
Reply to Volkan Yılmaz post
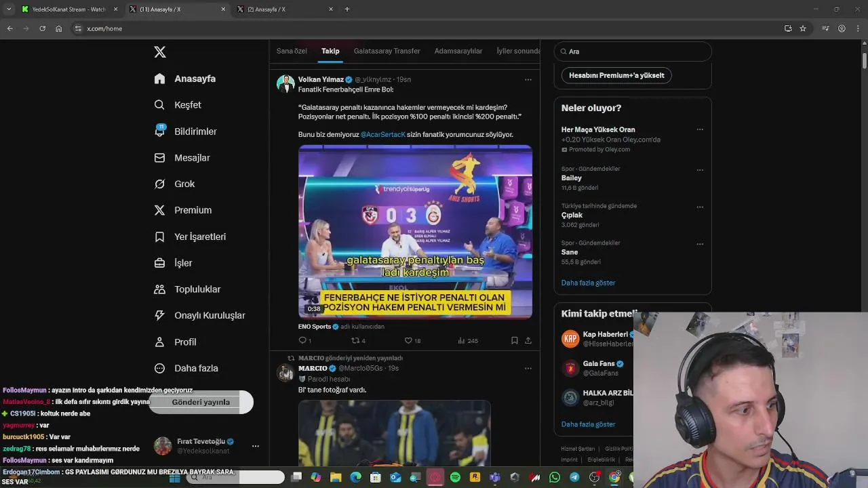point(304,340)
